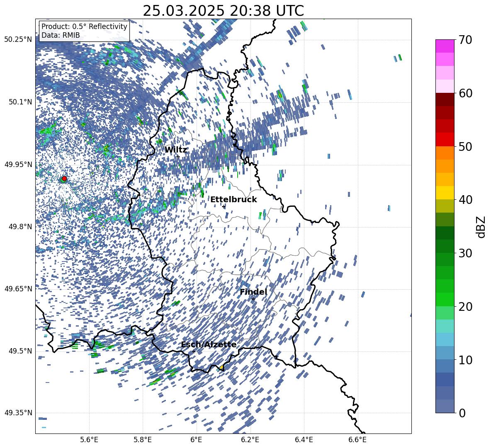
Task: Click the 60 tick label on colorbar
Action: [x=465, y=93]
